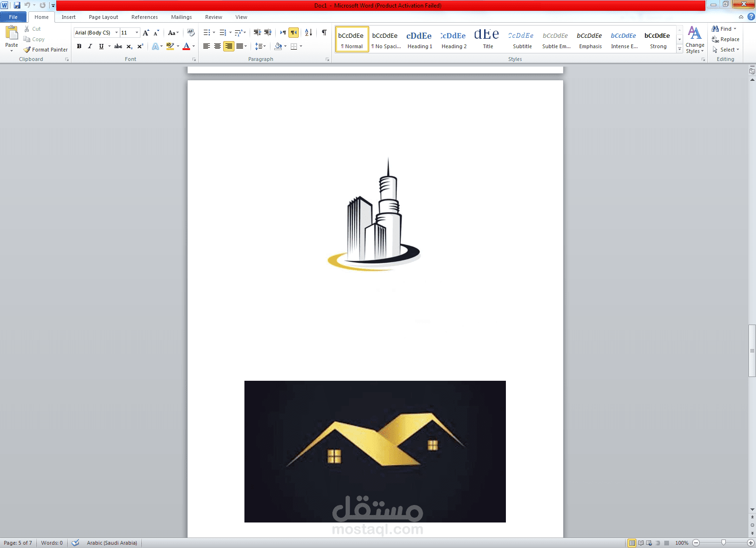
Task: Grow the font size
Action: click(146, 33)
